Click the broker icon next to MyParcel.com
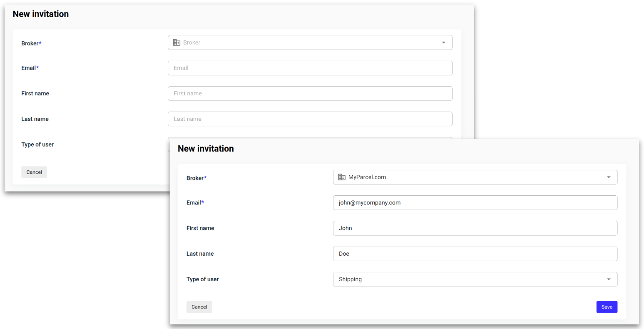 (x=341, y=177)
